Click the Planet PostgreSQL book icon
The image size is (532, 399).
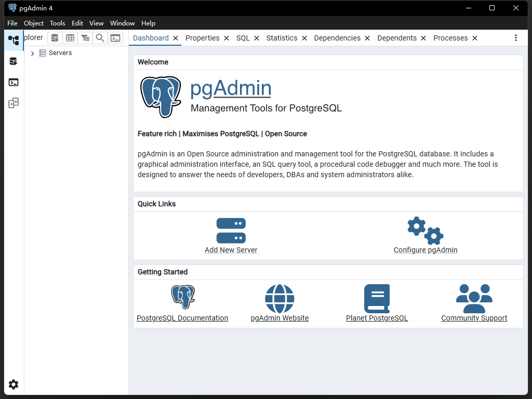[x=377, y=299]
